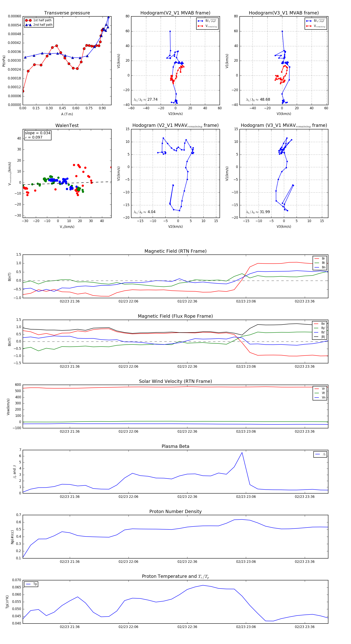Click the Hodogram (V2_V1 MVAV remaining frame) title
351x644 pixels.
(x=175, y=125)
